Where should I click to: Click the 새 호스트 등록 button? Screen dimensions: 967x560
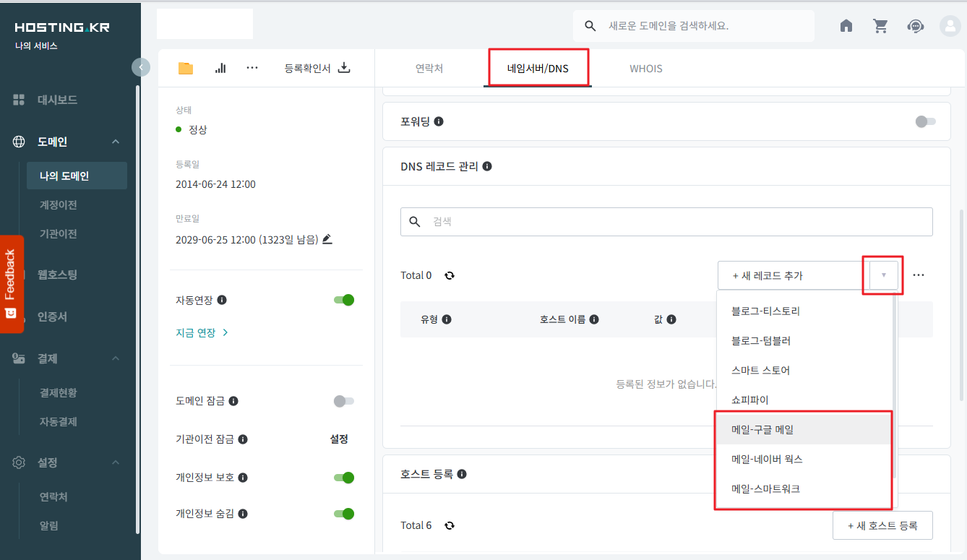[x=882, y=525]
